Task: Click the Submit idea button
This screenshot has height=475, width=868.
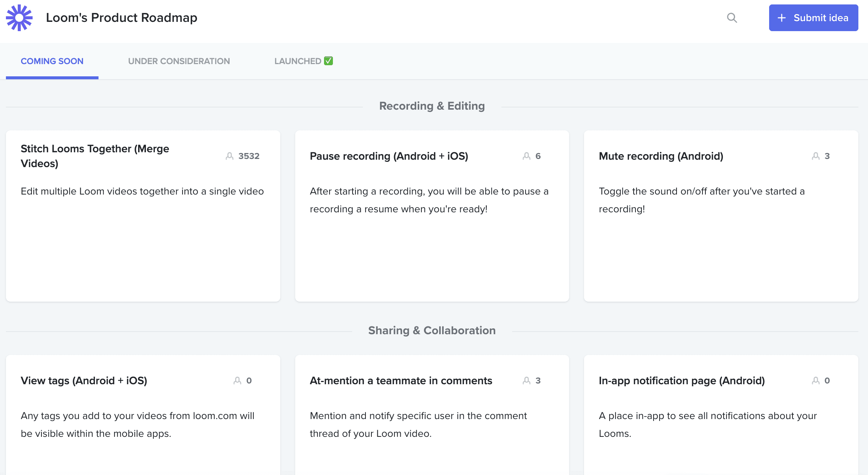Action: coord(814,18)
